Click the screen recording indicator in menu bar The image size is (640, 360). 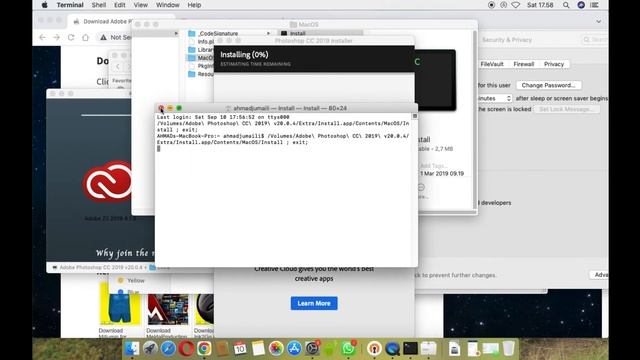pyautogui.click(x=491, y=5)
